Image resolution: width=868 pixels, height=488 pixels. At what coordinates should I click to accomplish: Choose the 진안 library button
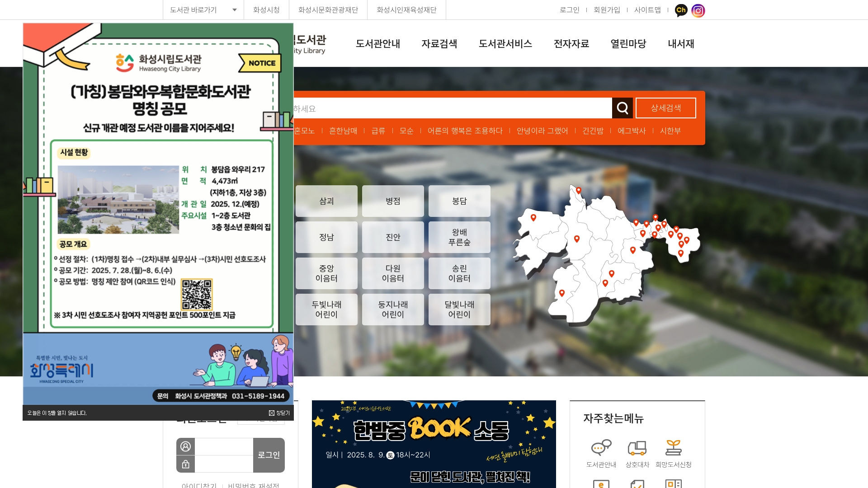[x=393, y=237]
